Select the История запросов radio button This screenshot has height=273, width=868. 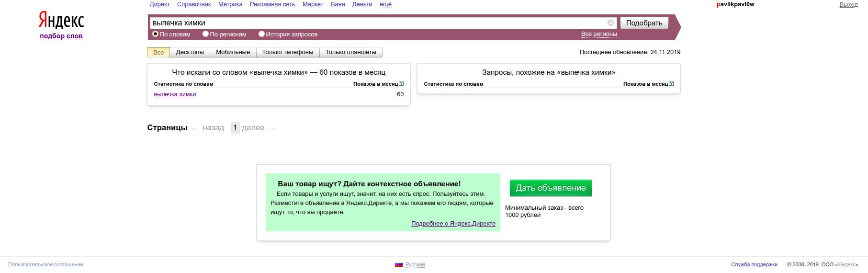click(x=261, y=34)
